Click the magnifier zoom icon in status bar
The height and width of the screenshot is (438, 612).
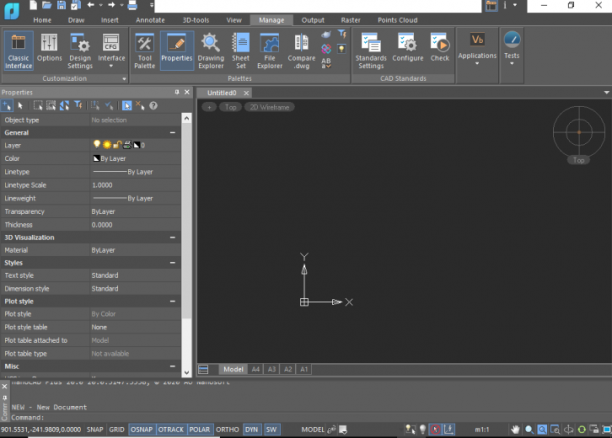tap(529, 429)
